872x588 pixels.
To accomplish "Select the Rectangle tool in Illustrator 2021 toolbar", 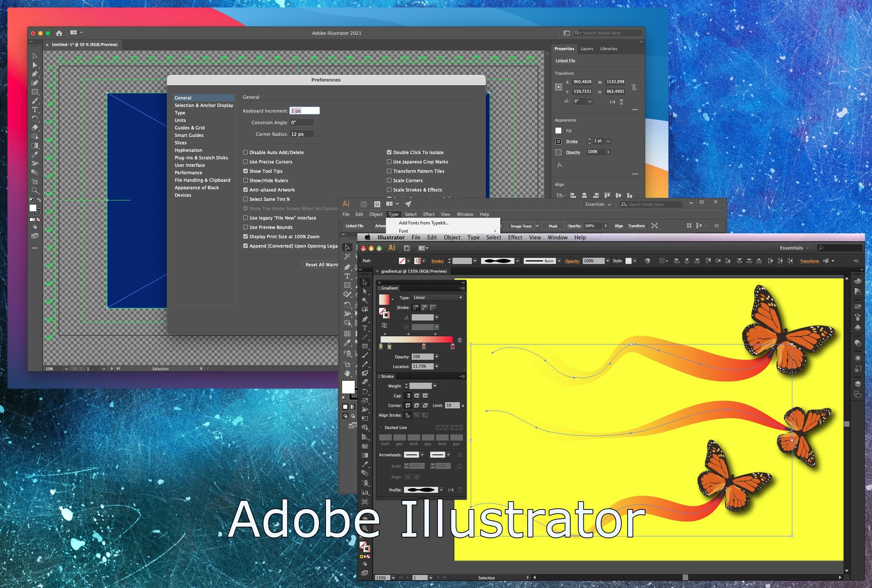I will (x=34, y=92).
